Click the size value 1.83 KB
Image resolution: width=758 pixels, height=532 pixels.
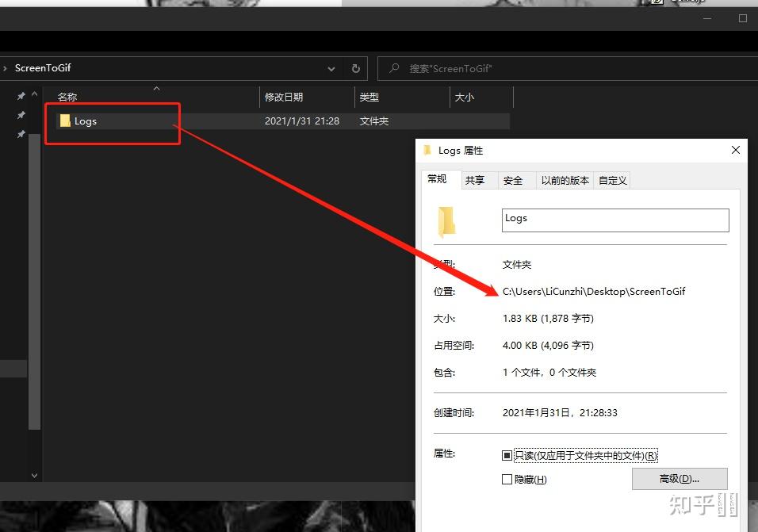tap(548, 319)
